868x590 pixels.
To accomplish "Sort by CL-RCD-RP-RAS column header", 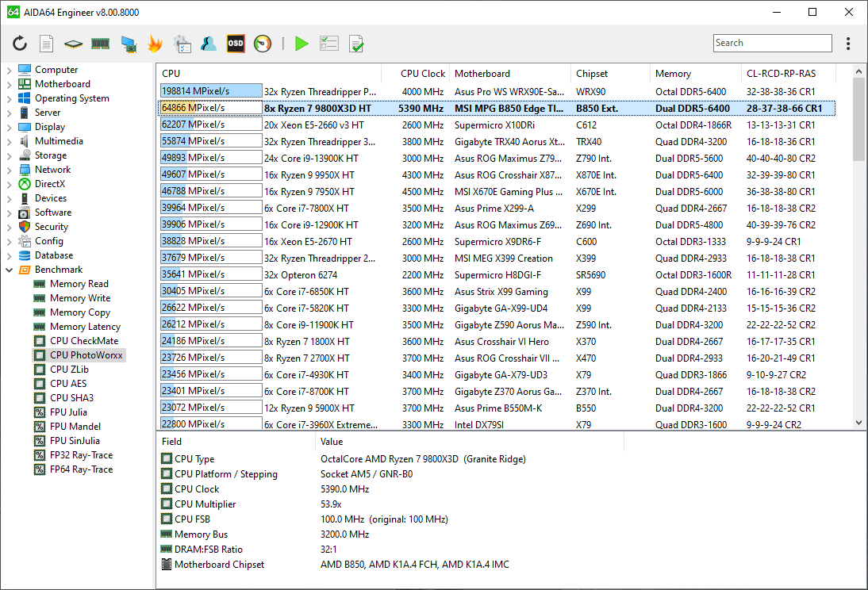I will coord(789,74).
